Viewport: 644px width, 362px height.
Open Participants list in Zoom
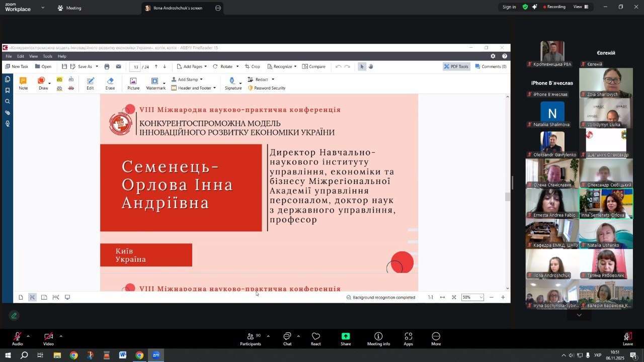click(x=250, y=337)
